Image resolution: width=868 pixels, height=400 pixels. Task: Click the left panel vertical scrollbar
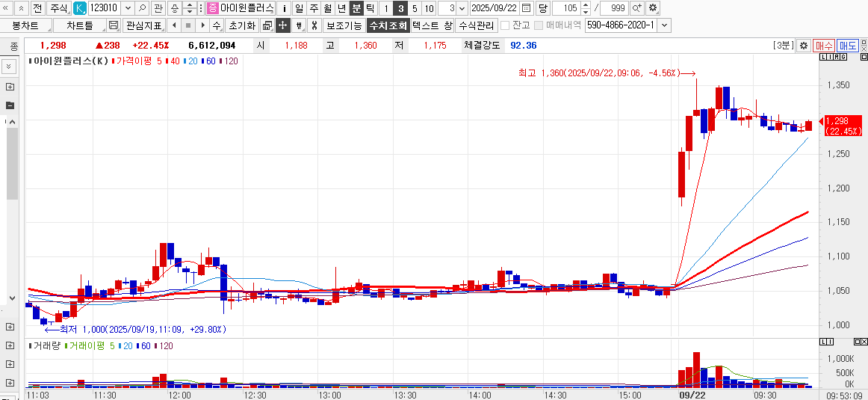(x=12, y=164)
